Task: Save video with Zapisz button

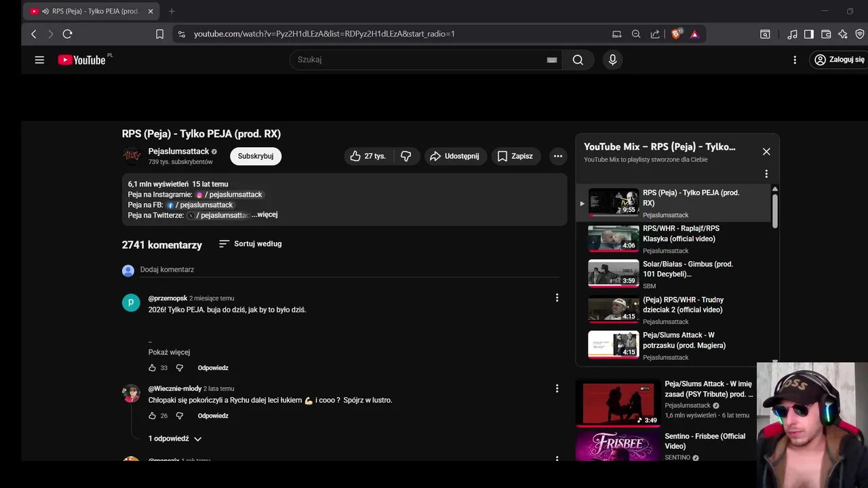Action: [516, 156]
